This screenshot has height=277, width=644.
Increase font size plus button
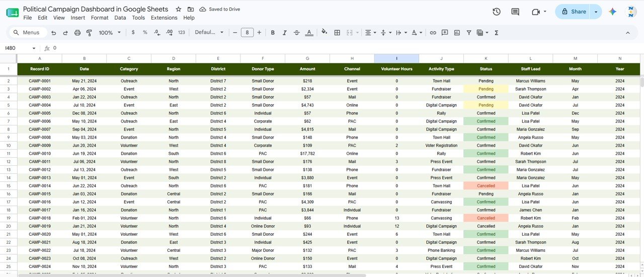[x=259, y=33]
